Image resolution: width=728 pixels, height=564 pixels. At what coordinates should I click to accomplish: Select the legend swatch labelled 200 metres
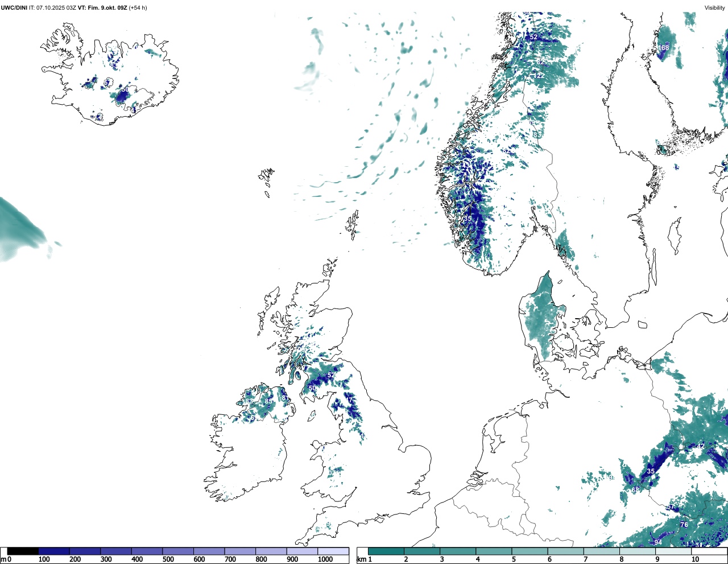pyautogui.click(x=85, y=551)
